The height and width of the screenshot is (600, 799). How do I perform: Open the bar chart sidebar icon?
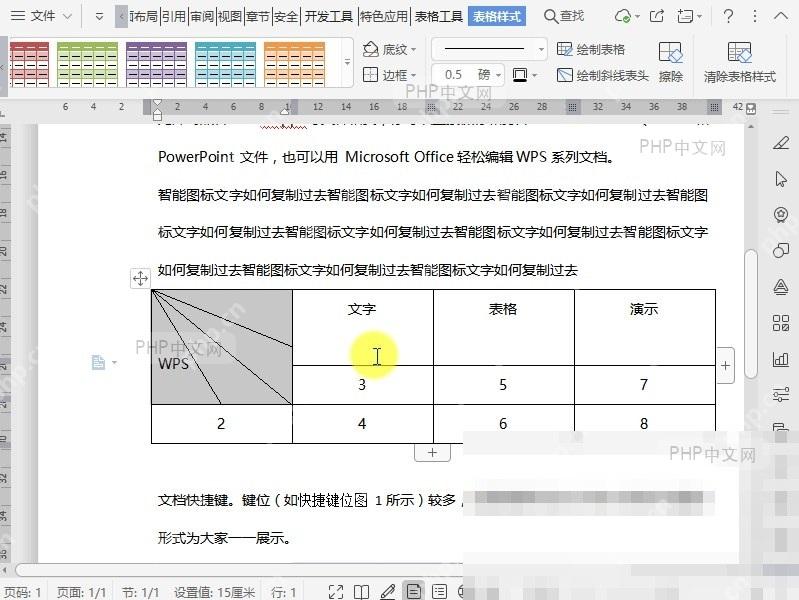coord(781,359)
